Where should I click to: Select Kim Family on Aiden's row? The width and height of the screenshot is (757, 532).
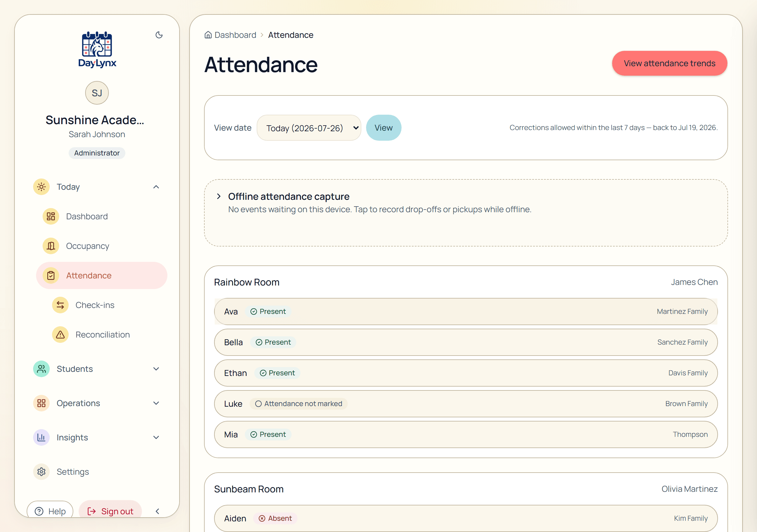click(691, 518)
